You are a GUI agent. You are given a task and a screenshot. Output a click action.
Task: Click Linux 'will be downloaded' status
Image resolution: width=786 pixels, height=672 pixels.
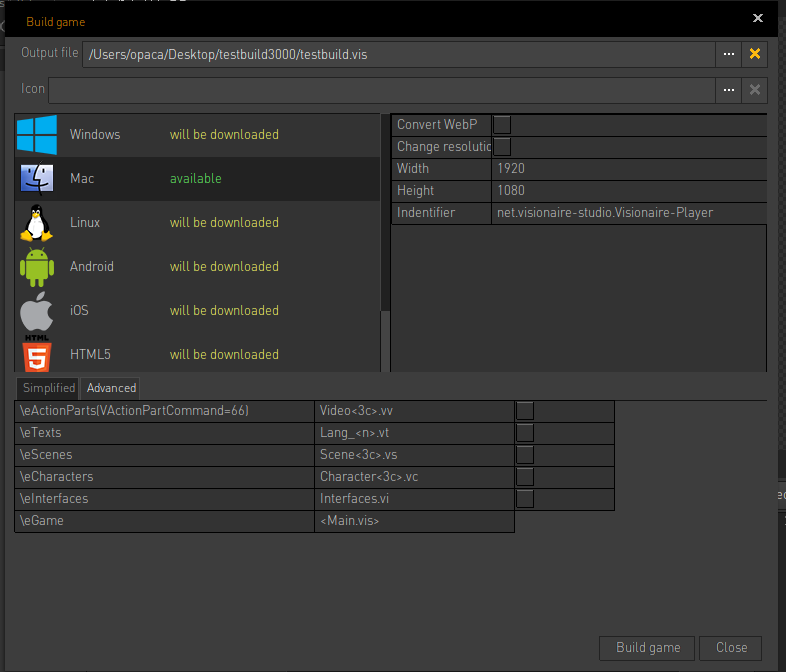click(x=224, y=223)
